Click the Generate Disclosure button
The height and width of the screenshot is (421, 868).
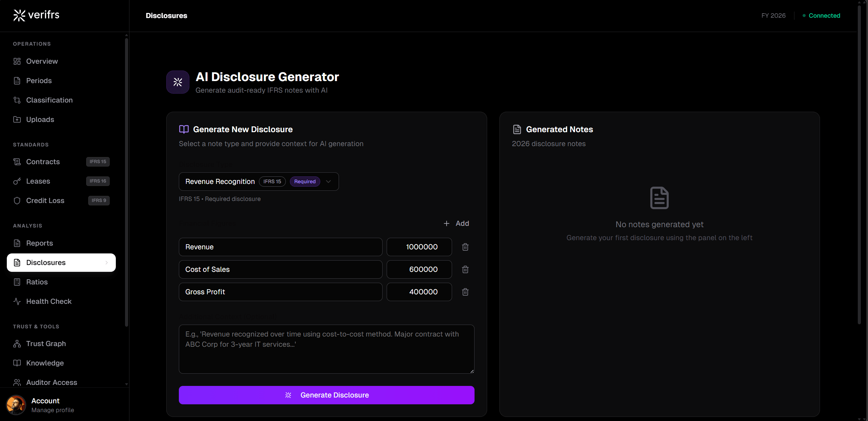click(x=326, y=395)
